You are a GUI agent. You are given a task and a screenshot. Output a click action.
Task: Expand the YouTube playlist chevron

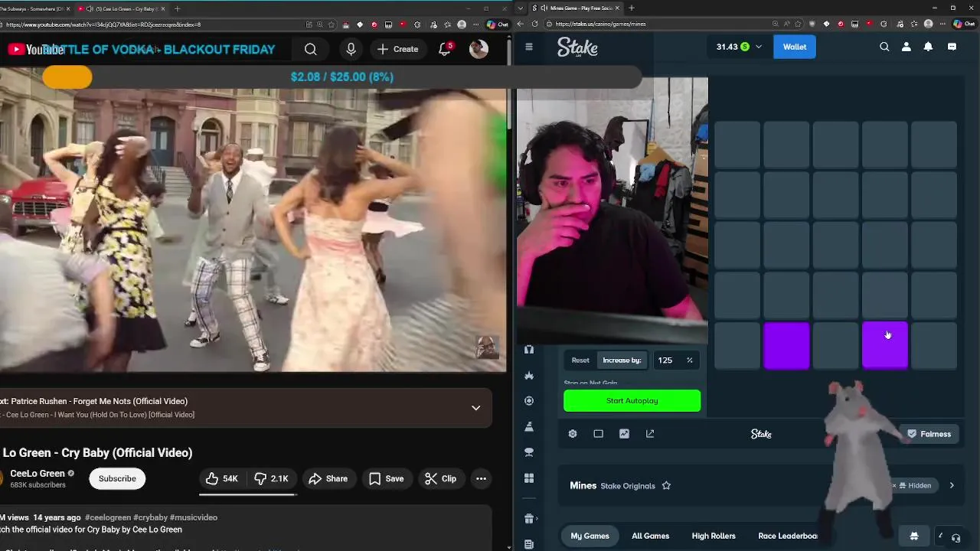(475, 408)
